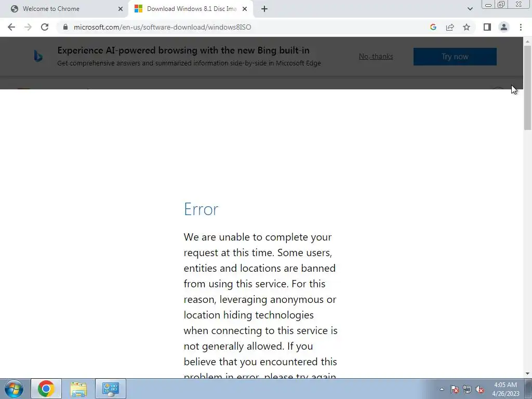Dismiss the Bing banner with No, thanks
The height and width of the screenshot is (399, 532).
[376, 56]
